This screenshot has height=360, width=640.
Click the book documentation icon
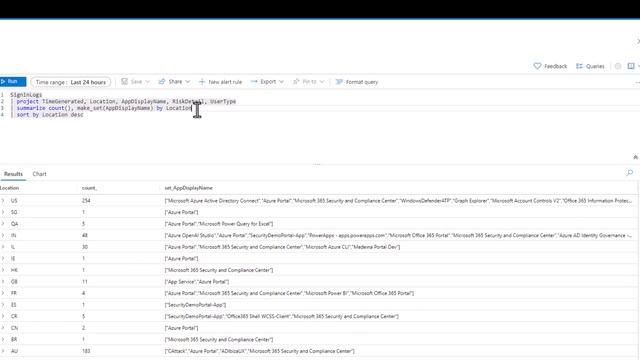[631, 66]
